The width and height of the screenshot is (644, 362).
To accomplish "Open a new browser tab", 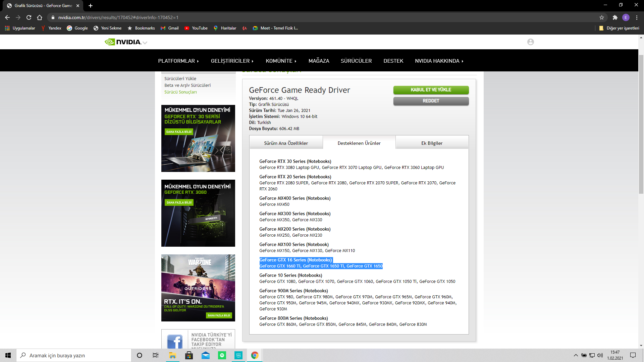I will tap(91, 6).
